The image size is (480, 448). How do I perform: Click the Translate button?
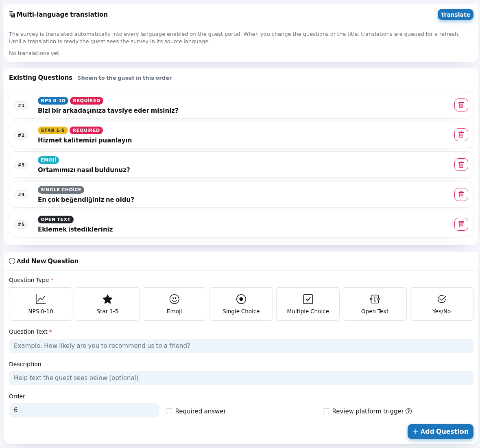coord(455,14)
